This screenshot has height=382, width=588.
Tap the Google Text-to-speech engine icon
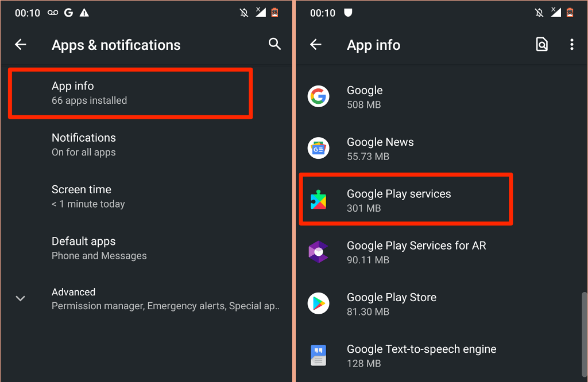click(x=318, y=356)
